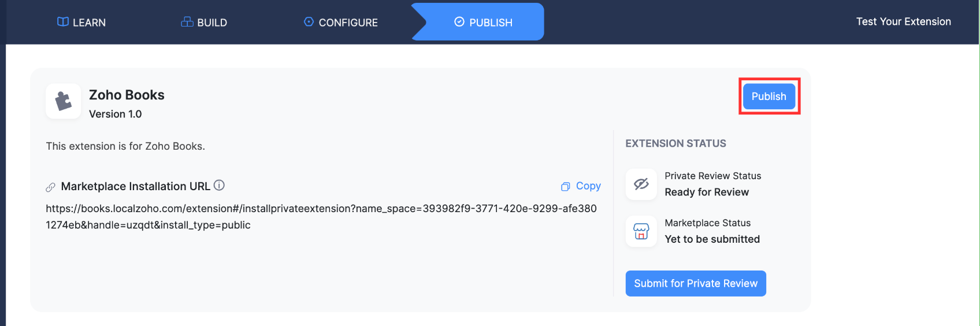Click the Copy link text
Viewport: 980px width, 326px height.
588,186
